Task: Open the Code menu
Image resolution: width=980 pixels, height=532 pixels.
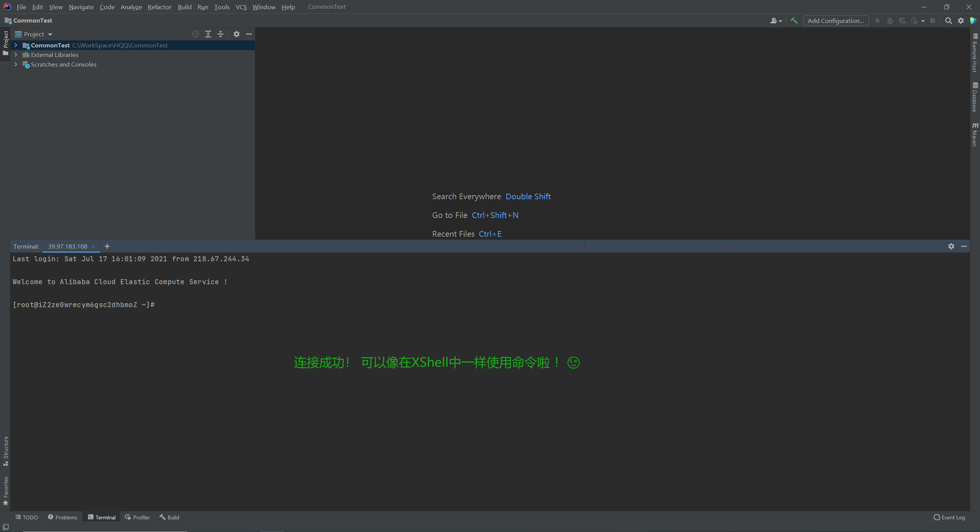Action: (107, 7)
